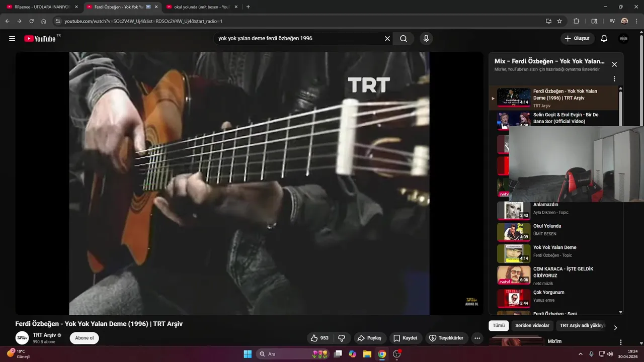Open Chrome extensions puzzle icon
The image size is (644, 362).
tap(577, 21)
